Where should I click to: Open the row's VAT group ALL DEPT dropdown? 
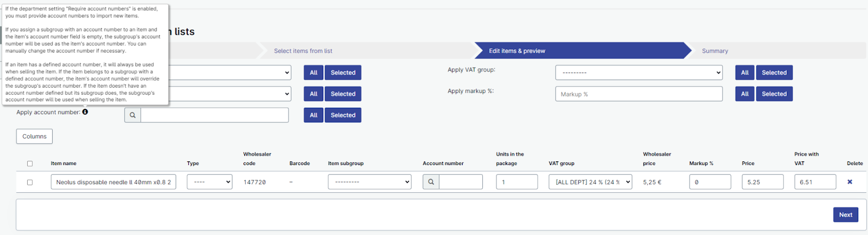(590, 182)
